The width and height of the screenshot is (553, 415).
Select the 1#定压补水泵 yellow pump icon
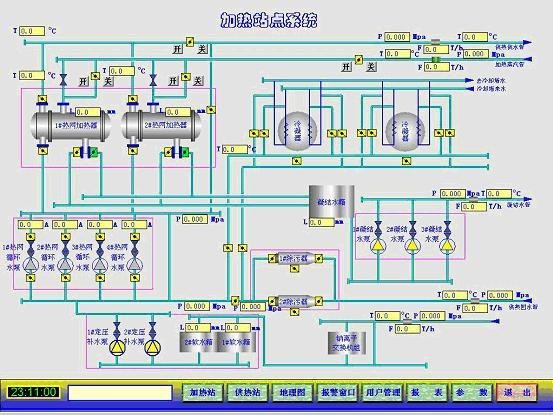117,347
